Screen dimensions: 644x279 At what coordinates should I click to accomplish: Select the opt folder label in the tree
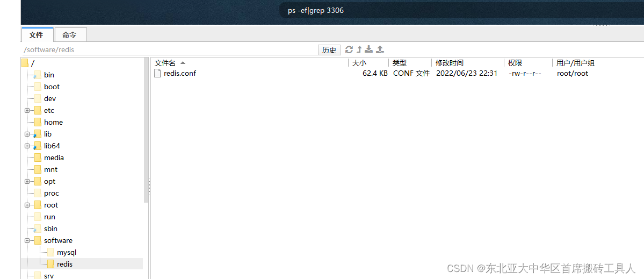(50, 181)
